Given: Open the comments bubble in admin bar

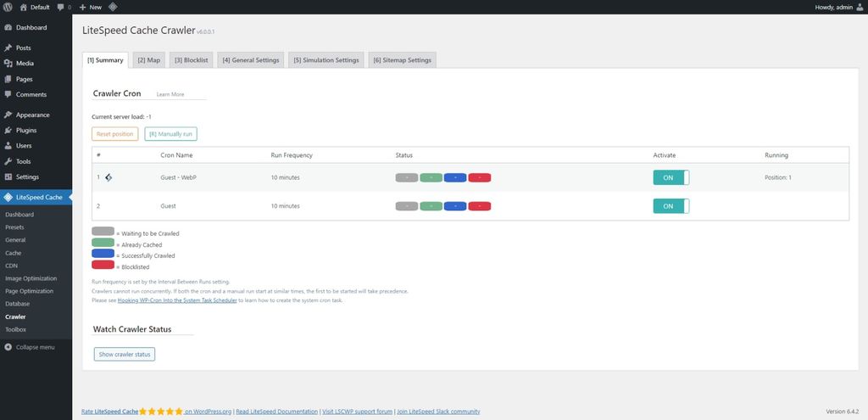Looking at the screenshot, I should tap(64, 7).
